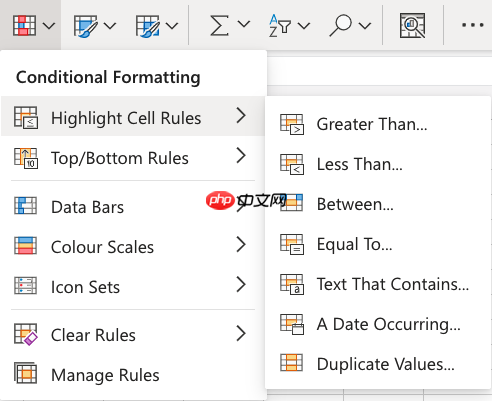Expand the Sort & Filter dropdown arrow

pos(304,25)
